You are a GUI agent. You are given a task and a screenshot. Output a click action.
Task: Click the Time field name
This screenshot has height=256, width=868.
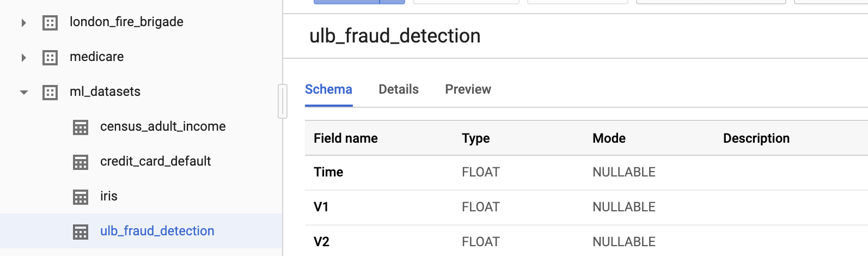pyautogui.click(x=328, y=172)
